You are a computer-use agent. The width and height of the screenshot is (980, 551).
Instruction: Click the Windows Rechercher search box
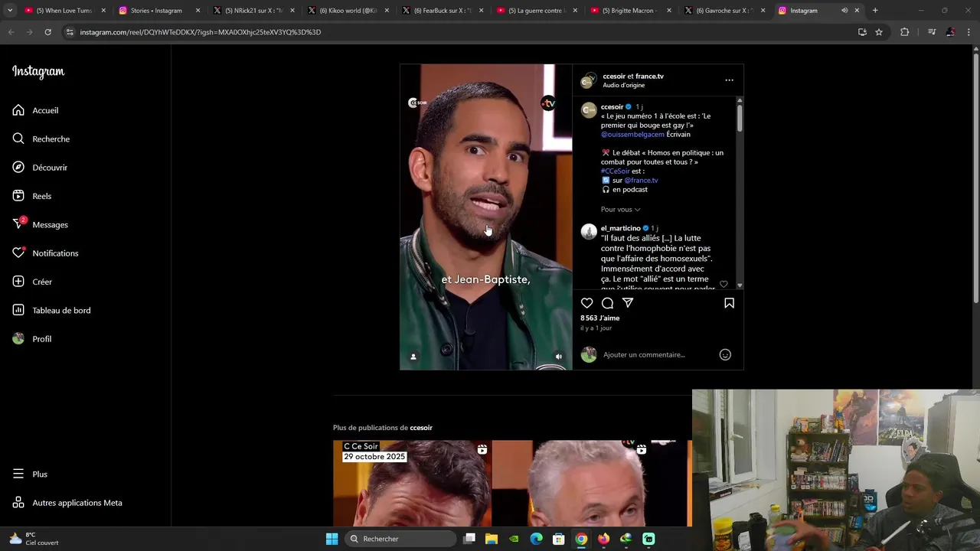(401, 539)
